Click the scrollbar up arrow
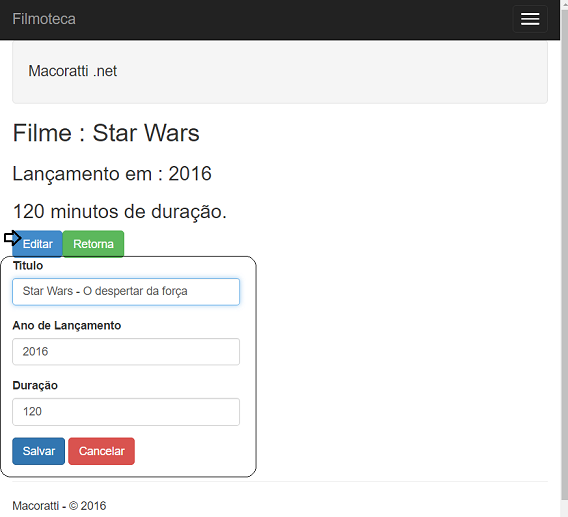 point(564,4)
